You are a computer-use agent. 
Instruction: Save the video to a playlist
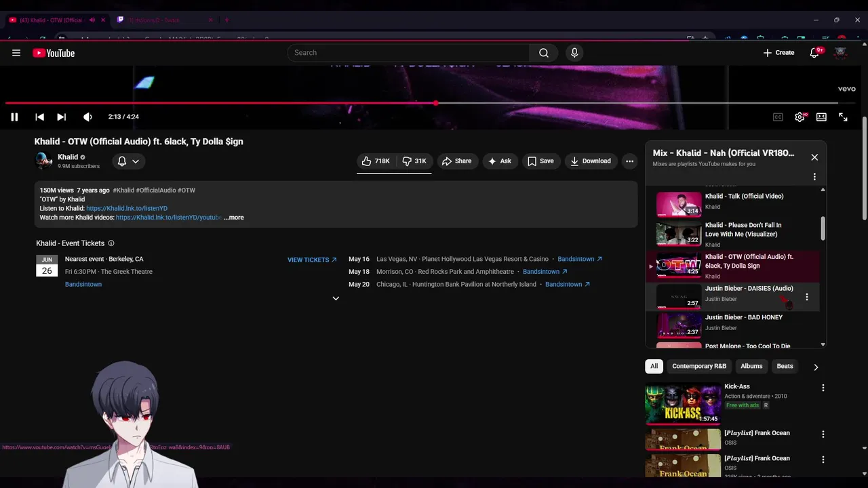(540, 161)
